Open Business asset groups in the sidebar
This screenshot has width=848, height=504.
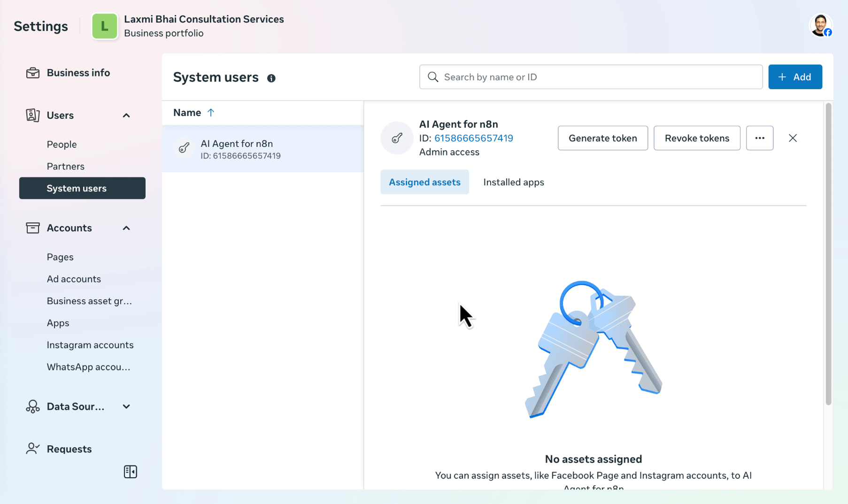[x=89, y=301]
